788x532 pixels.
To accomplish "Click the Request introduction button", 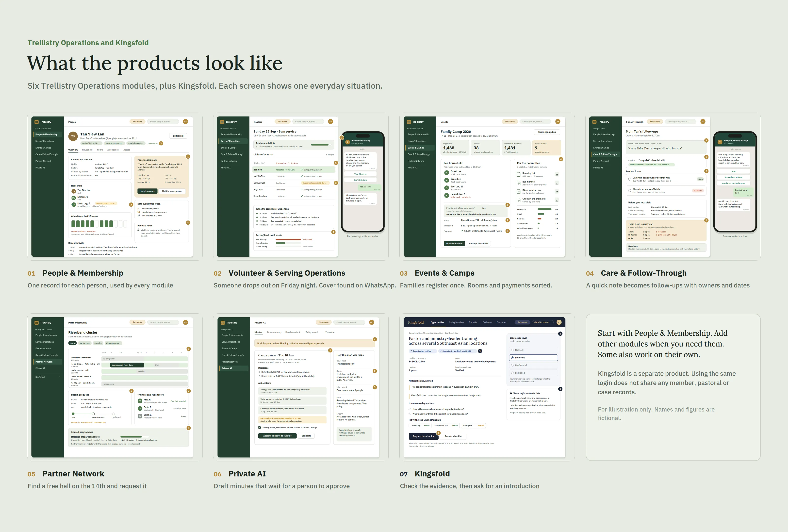I will click(x=424, y=436).
